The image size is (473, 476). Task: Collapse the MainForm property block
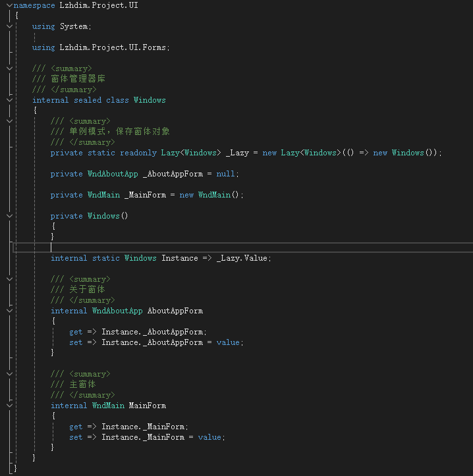(x=9, y=406)
